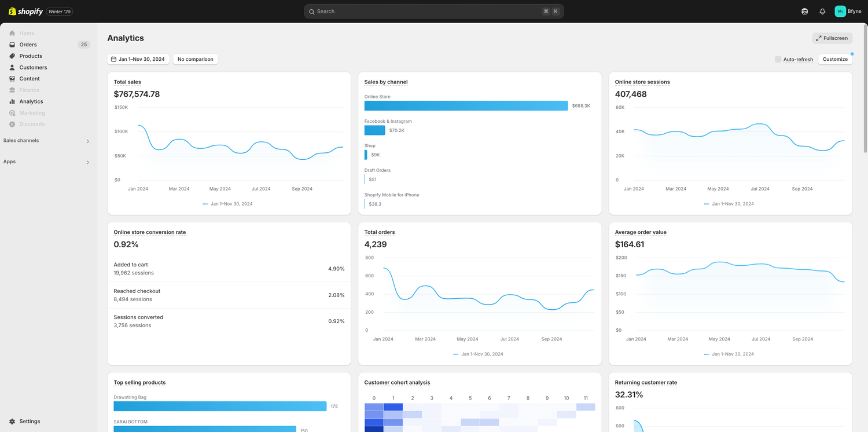The height and width of the screenshot is (432, 868).
Task: Click the Customize button
Action: click(835, 59)
